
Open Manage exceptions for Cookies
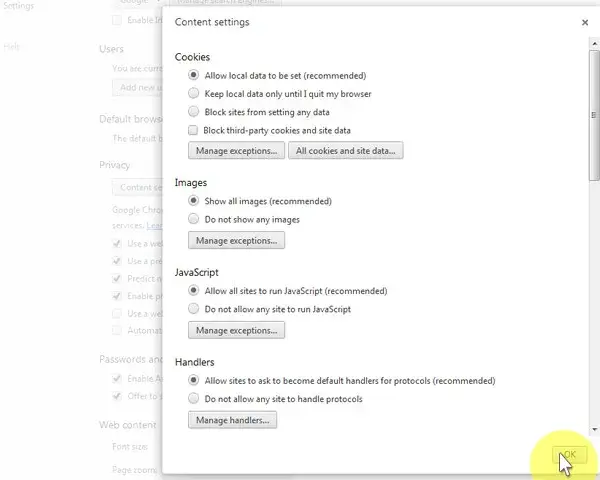coord(236,150)
